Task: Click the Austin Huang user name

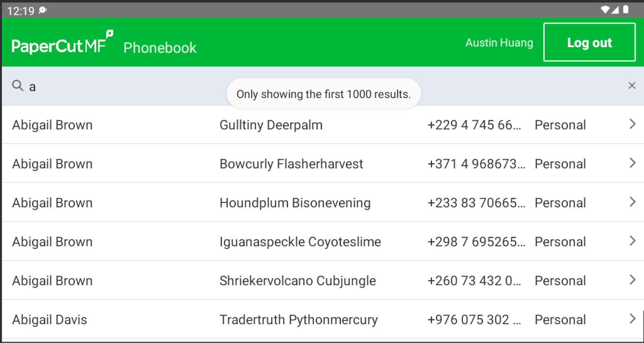Action: tap(499, 42)
